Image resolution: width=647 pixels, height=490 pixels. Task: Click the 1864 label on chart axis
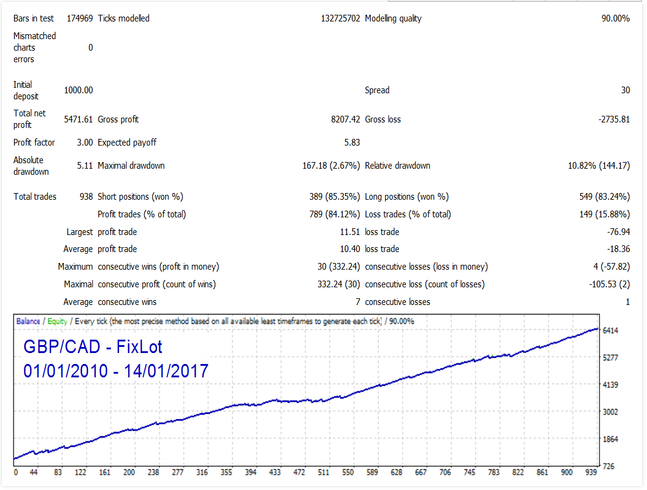coord(610,439)
